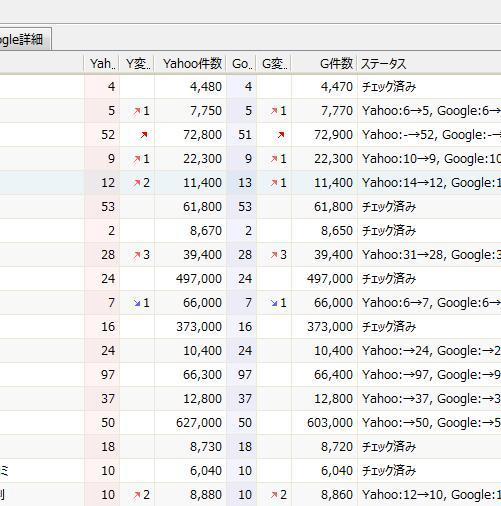Click the G change arrow in 39,400 row
Screen dimensions: 501x506
click(x=274, y=255)
